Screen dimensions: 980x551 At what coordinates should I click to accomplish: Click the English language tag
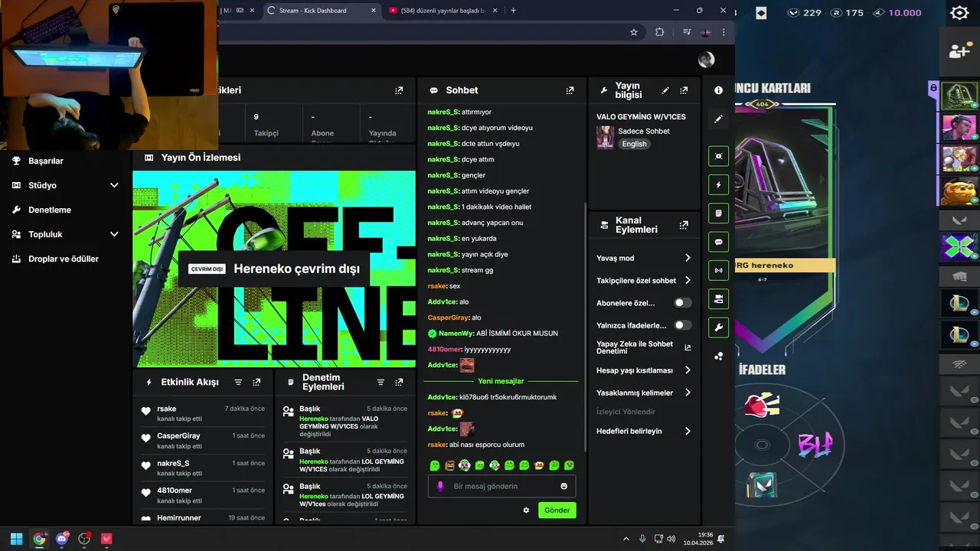(x=634, y=144)
